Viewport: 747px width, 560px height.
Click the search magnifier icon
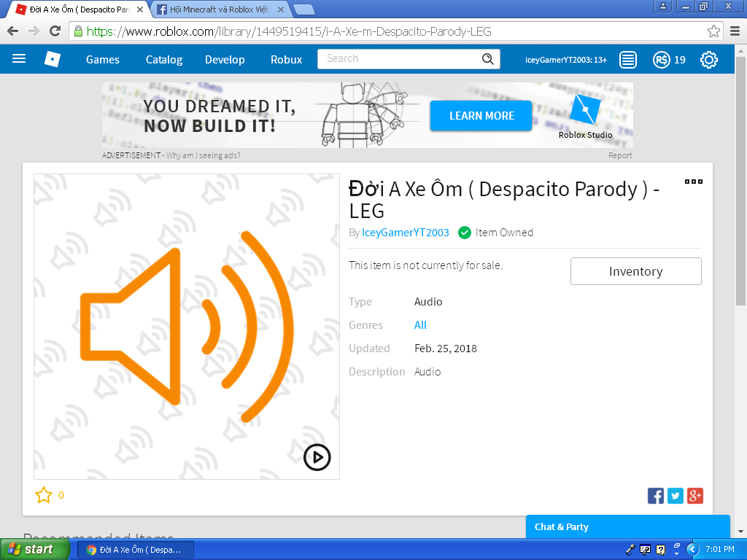(487, 58)
